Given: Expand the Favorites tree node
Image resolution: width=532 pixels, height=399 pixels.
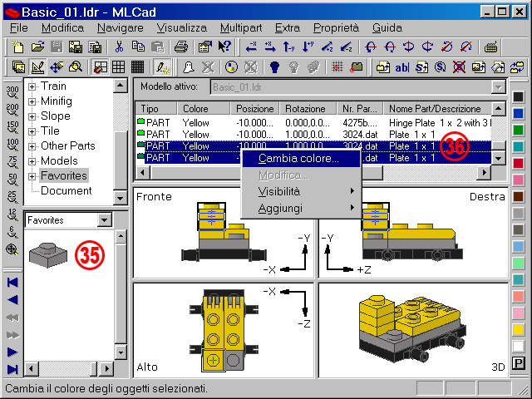Looking at the screenshot, I should click(32, 176).
